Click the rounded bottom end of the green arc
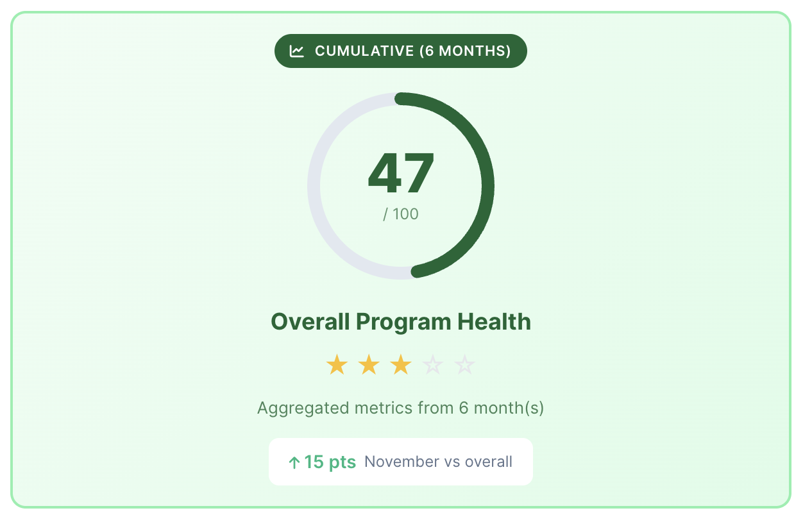812x522 pixels. (x=417, y=271)
